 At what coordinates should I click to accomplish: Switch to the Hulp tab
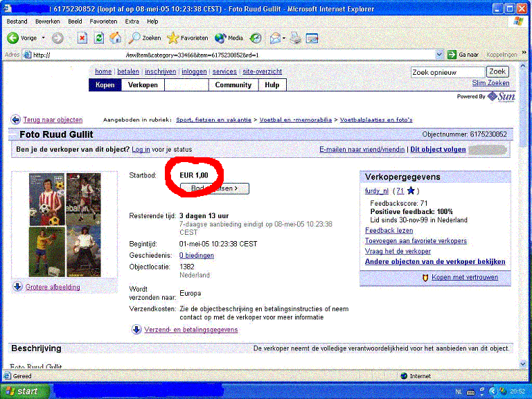pos(272,85)
